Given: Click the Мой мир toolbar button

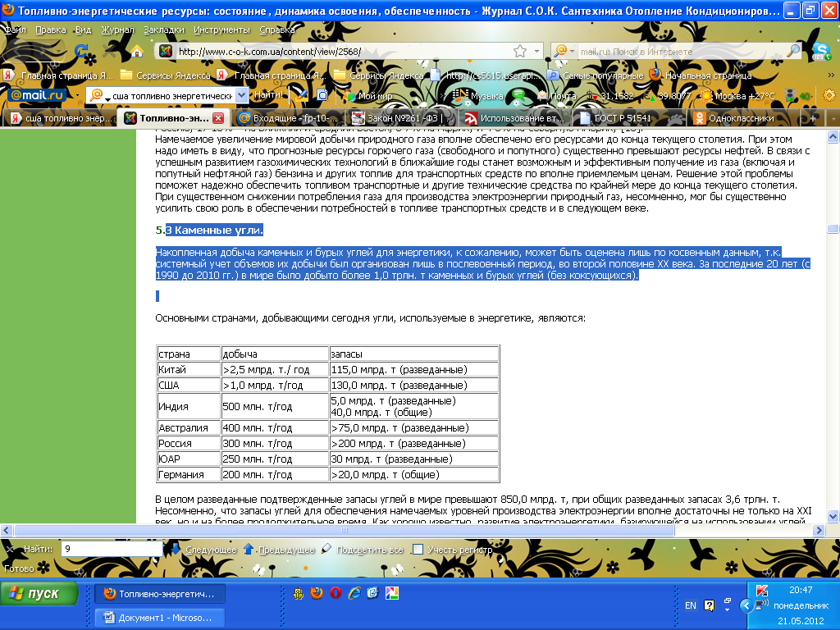Looking at the screenshot, I should (x=370, y=96).
